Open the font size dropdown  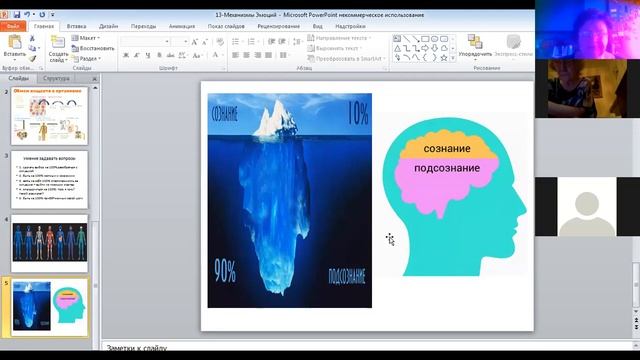pos(186,42)
